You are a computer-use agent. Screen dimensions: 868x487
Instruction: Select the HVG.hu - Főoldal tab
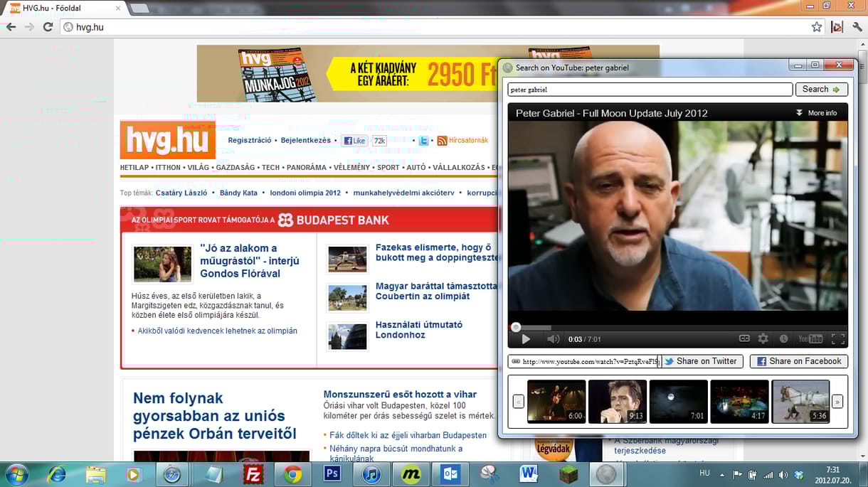[x=64, y=8]
